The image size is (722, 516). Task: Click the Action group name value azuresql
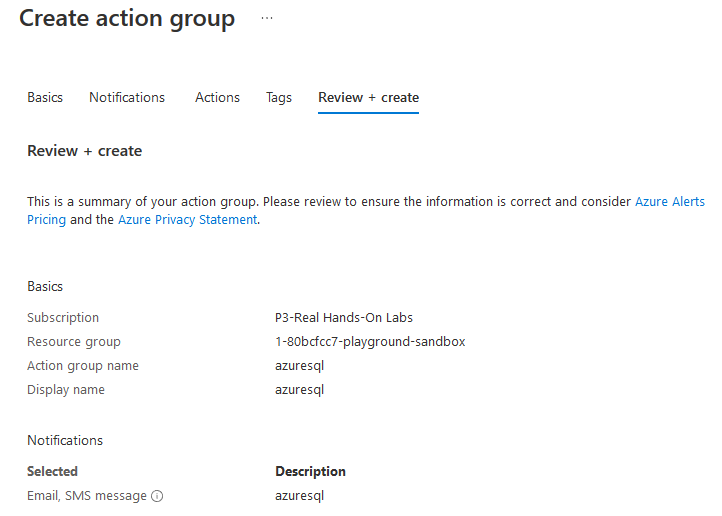(299, 366)
